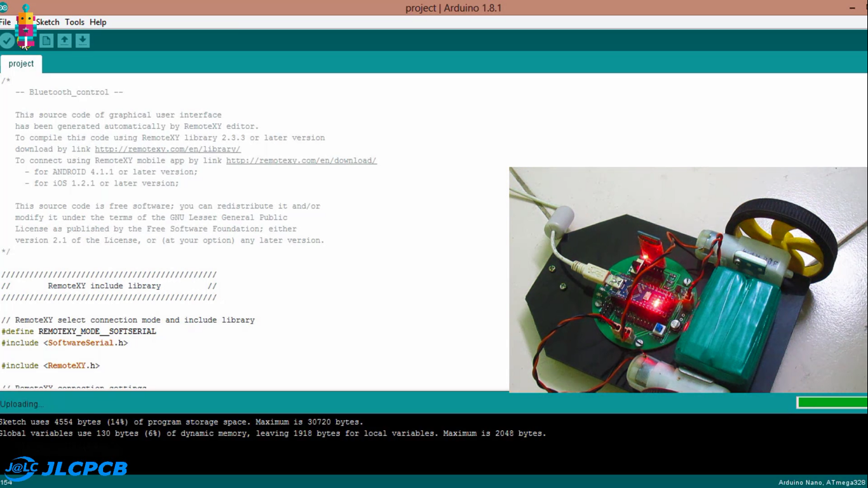This screenshot has height=488, width=868.
Task: Click the robot mascot graphic on the toolbar
Action: 25,30
